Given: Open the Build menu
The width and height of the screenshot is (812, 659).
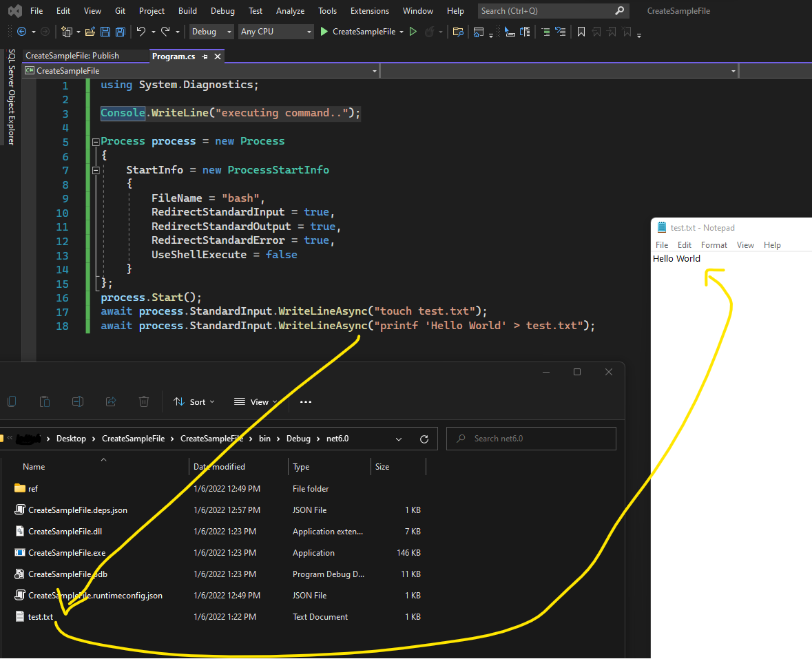Looking at the screenshot, I should click(x=187, y=11).
